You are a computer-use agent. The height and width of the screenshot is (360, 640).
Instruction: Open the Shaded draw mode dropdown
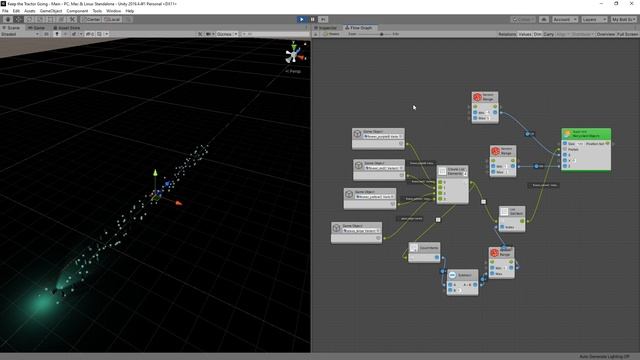(20, 34)
